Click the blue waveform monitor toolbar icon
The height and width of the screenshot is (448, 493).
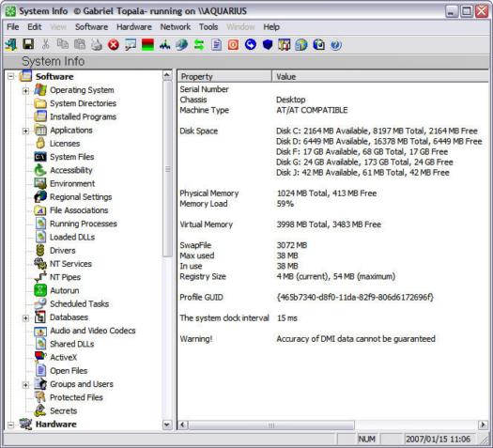tap(164, 45)
